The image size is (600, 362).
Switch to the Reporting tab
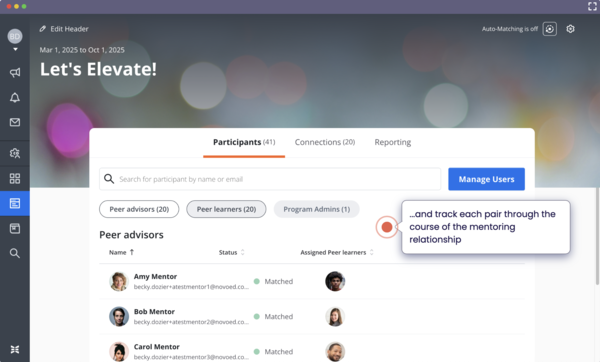coord(393,142)
